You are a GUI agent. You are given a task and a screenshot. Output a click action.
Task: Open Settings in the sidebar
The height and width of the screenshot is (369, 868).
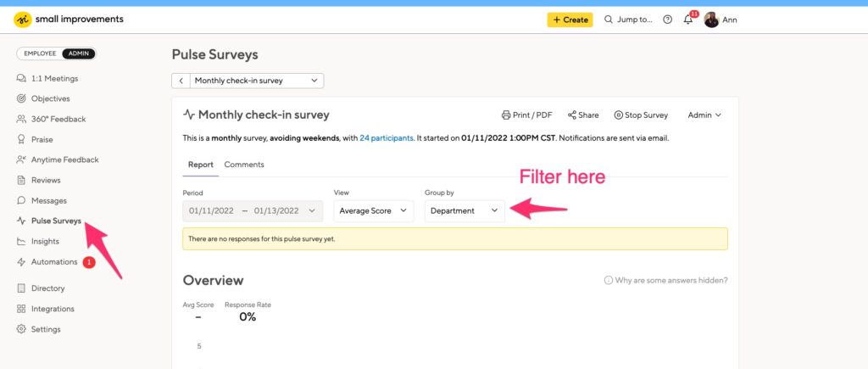pos(46,329)
